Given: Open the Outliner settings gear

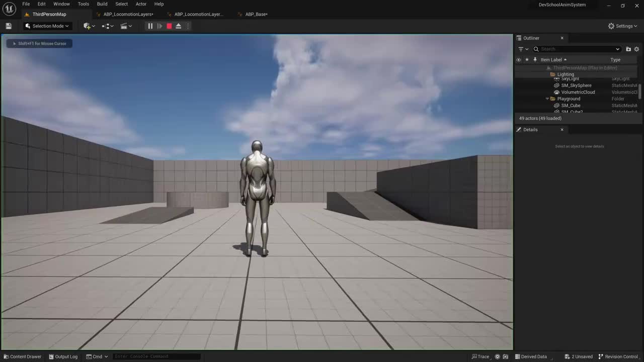Looking at the screenshot, I should tap(636, 49).
